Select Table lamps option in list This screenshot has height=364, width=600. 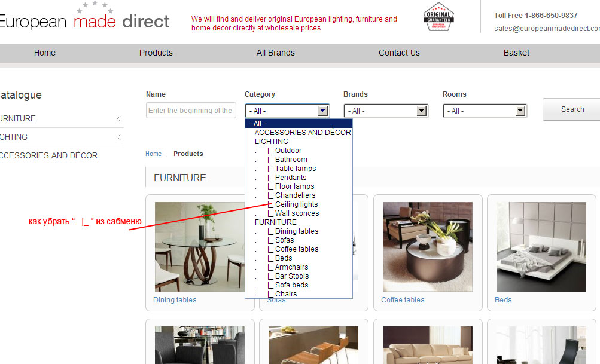(296, 169)
